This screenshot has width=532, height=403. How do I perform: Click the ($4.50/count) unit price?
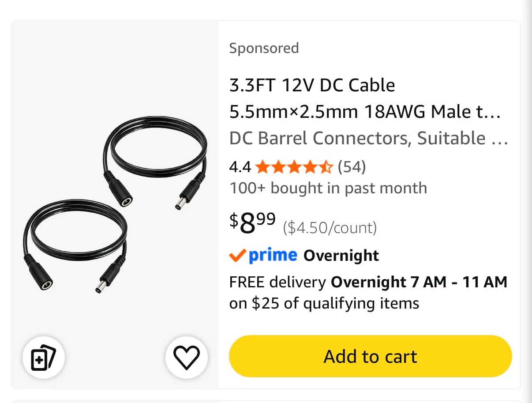pos(330,228)
